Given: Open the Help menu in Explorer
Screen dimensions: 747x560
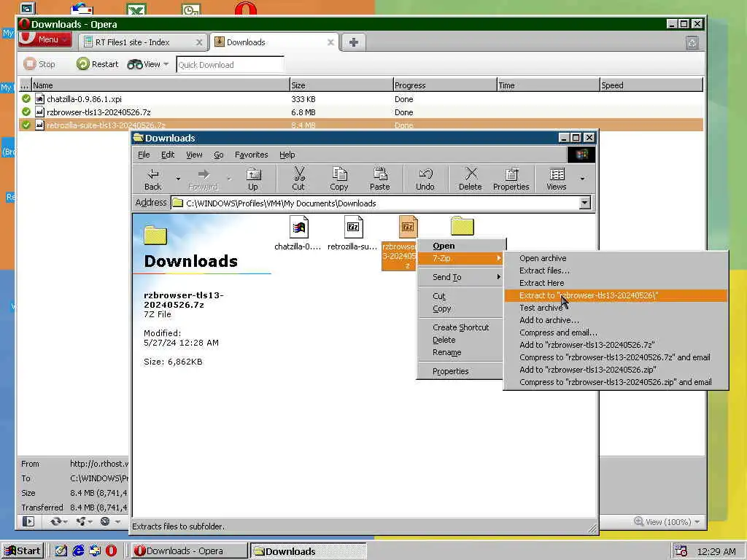Looking at the screenshot, I should pyautogui.click(x=287, y=155).
